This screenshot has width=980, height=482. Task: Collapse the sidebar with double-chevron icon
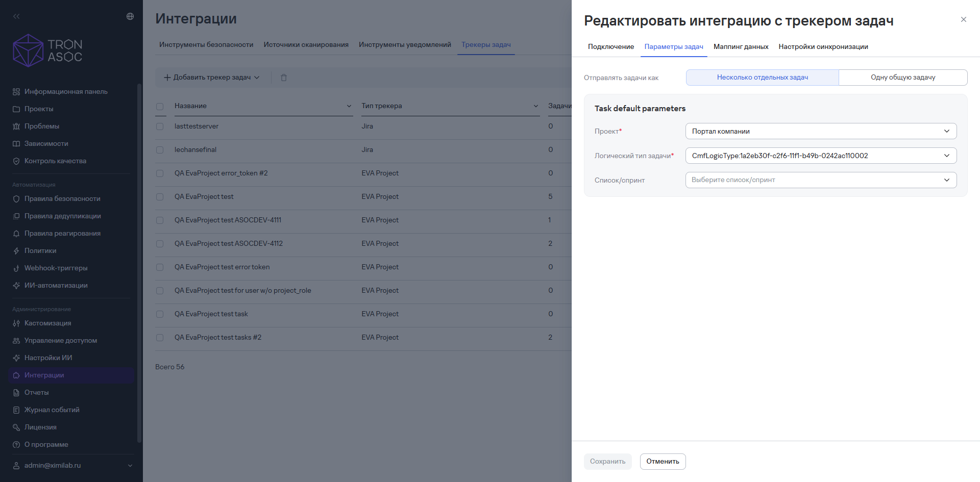(x=16, y=16)
